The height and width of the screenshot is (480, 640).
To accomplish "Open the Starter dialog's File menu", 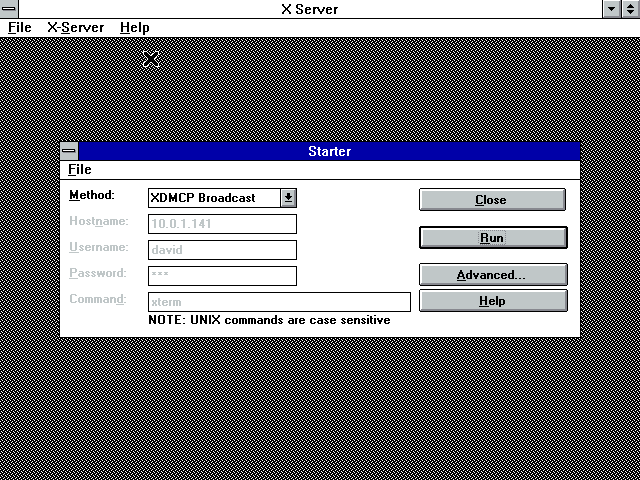I will click(x=80, y=170).
